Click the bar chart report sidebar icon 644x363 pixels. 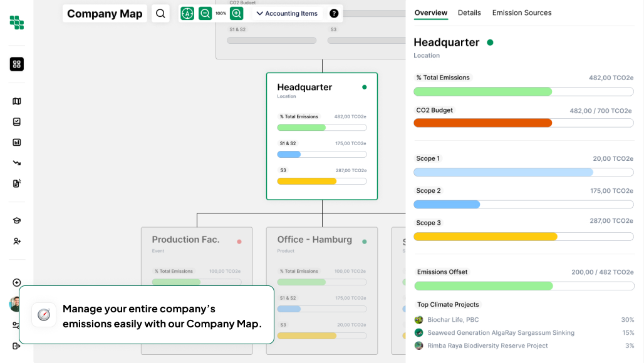17,142
